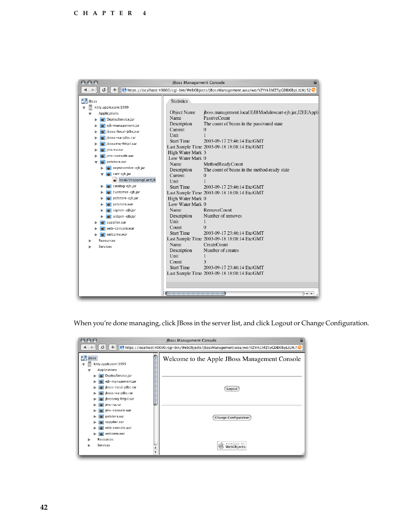This screenshot has width=411, height=532.
Task: Collapse the cart-ejb.jar node
Action: 102,174
